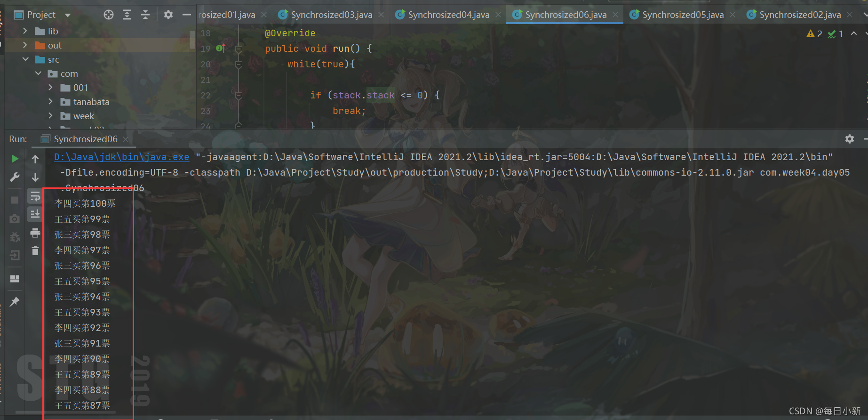Expand the tanabata package
The width and height of the screenshot is (868, 420).
point(51,102)
